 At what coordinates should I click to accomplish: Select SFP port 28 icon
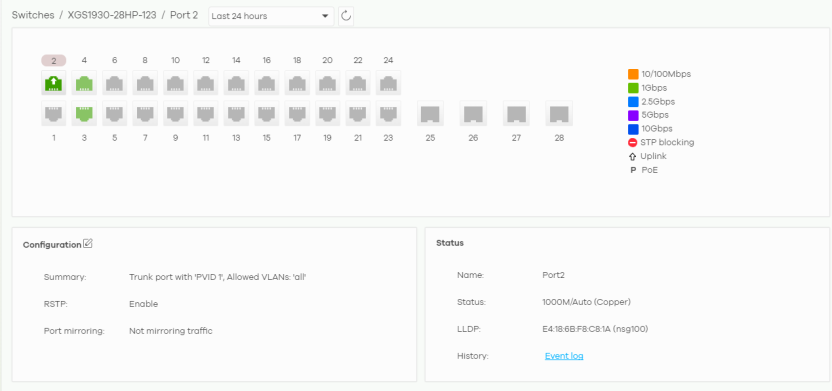[x=559, y=113]
